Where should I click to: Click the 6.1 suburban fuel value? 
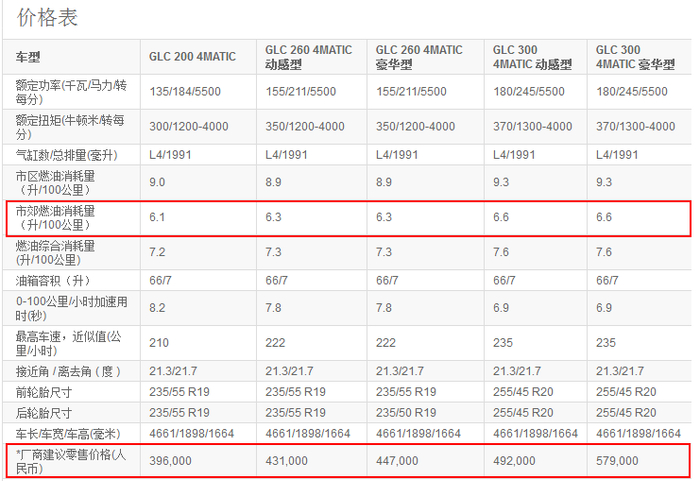[157, 217]
